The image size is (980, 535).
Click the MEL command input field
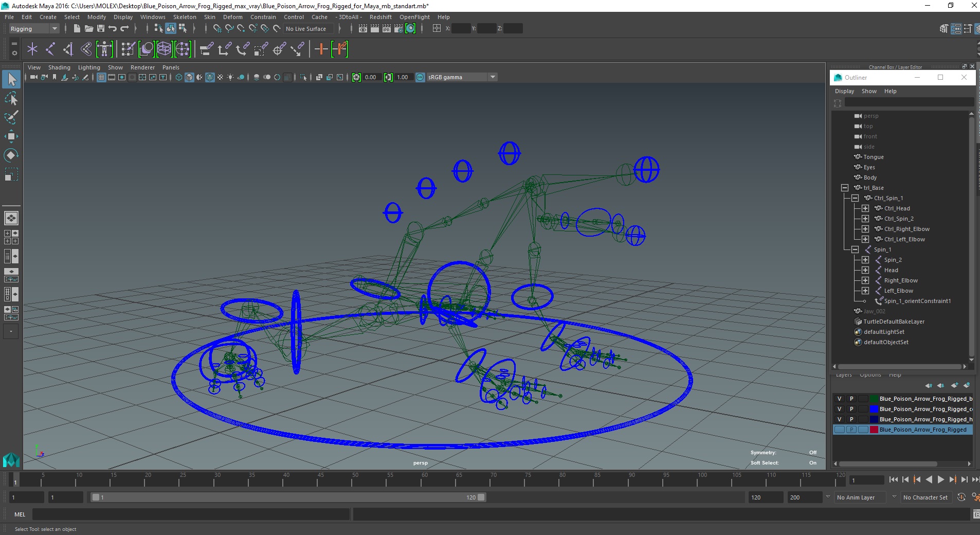pyautogui.click(x=191, y=514)
